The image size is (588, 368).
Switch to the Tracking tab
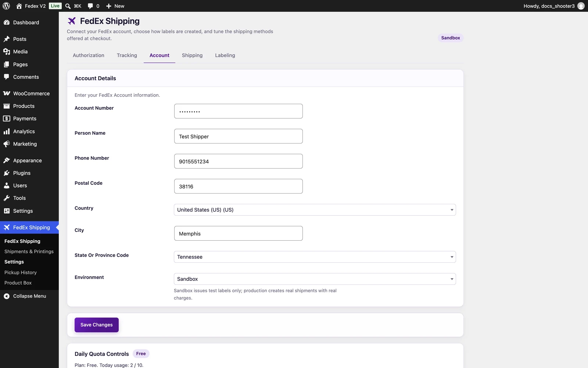[x=127, y=55]
